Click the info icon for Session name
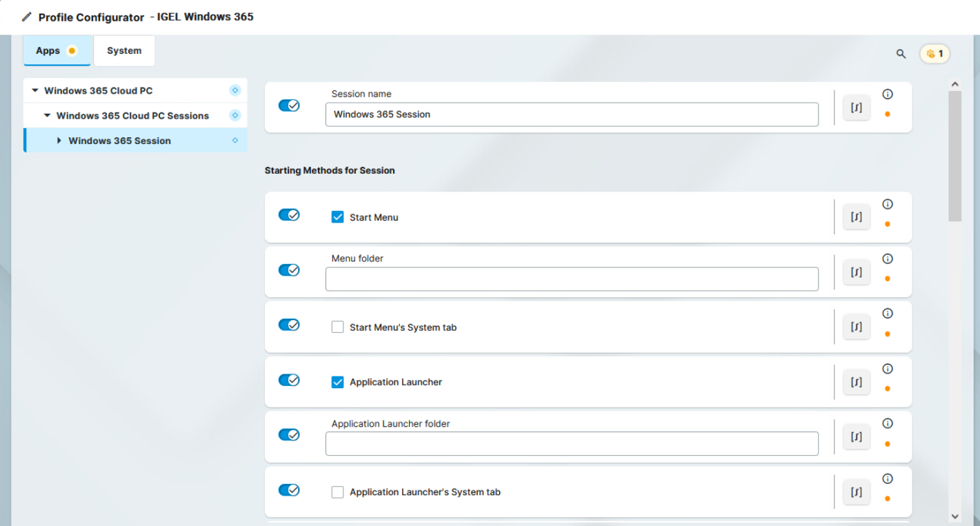The width and height of the screenshot is (980, 526). point(888,94)
